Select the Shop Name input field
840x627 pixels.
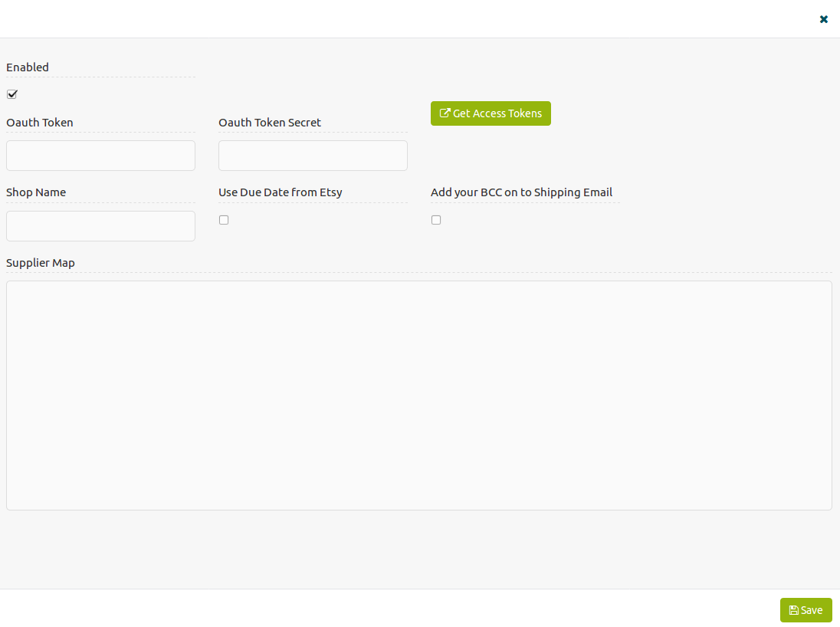[100, 226]
